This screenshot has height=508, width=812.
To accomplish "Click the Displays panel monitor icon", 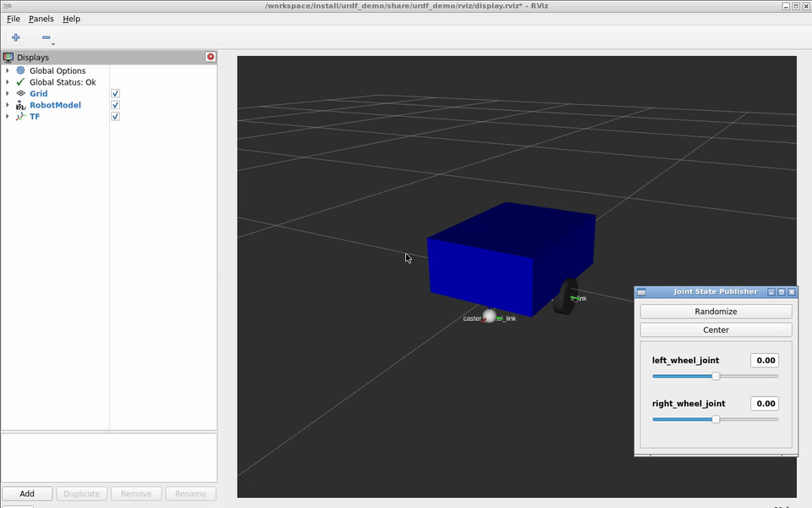I will pyautogui.click(x=8, y=57).
